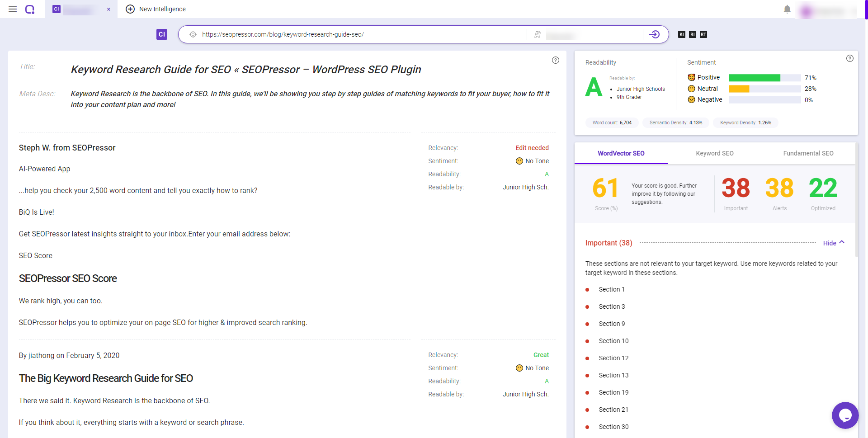
Task: Click Section 13 in the Important list
Action: click(613, 375)
